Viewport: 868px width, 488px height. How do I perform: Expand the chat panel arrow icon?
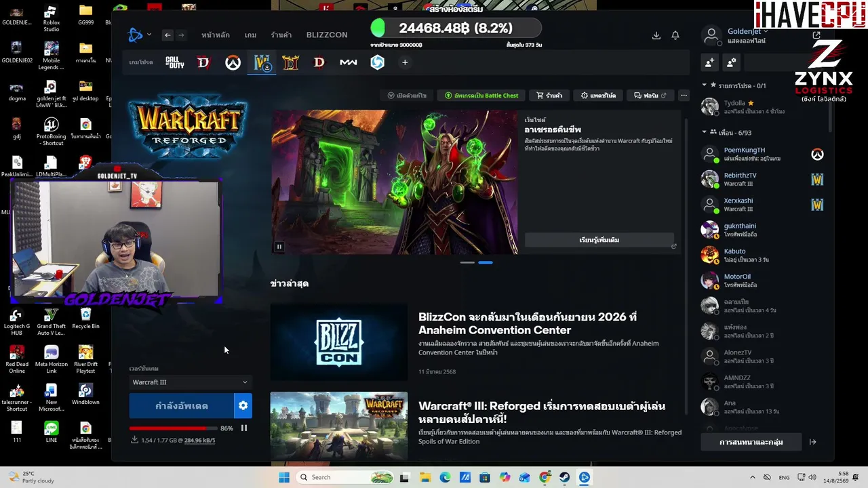click(812, 442)
